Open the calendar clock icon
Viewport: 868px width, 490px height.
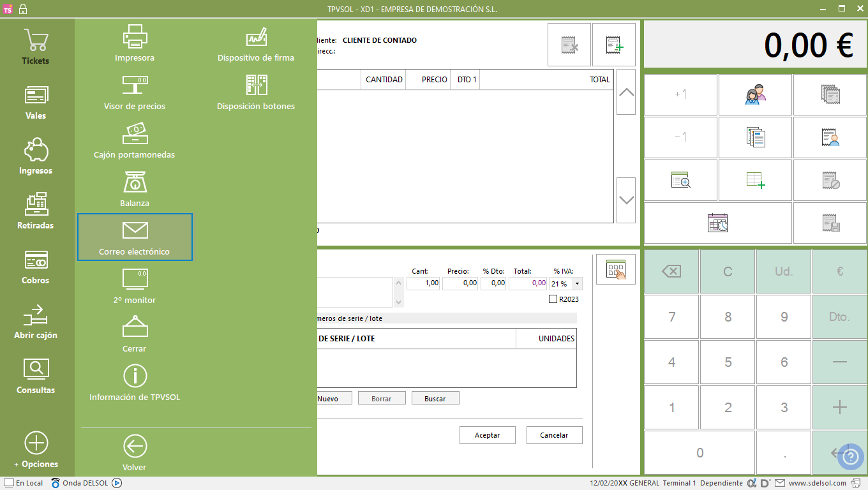(x=718, y=223)
